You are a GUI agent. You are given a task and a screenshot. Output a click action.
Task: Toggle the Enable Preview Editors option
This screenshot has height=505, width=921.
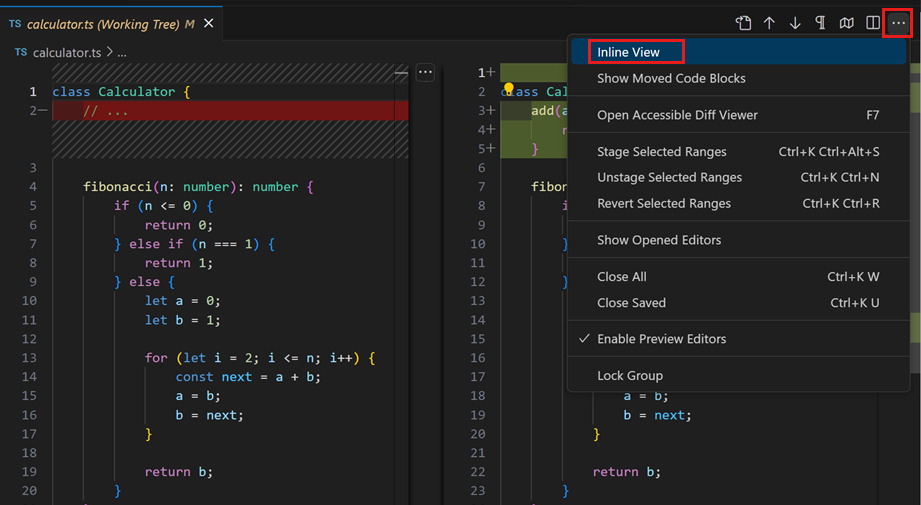[661, 339]
